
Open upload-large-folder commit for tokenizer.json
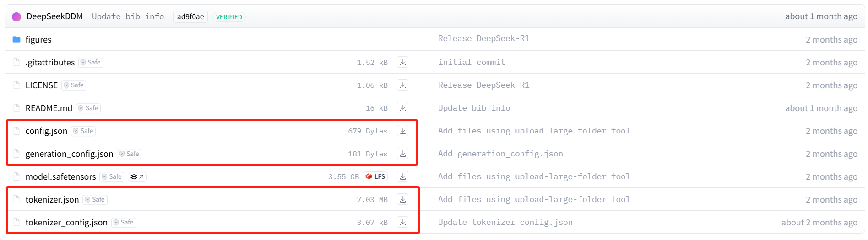point(534,199)
